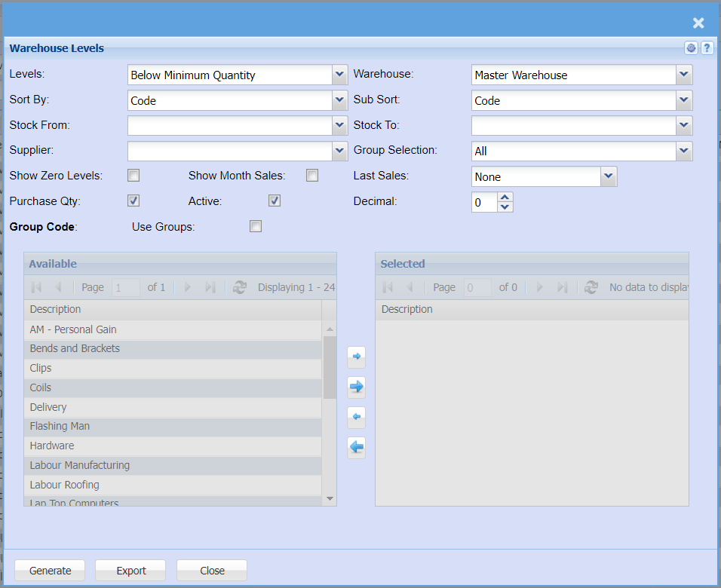Refresh the Available groups list

239,287
